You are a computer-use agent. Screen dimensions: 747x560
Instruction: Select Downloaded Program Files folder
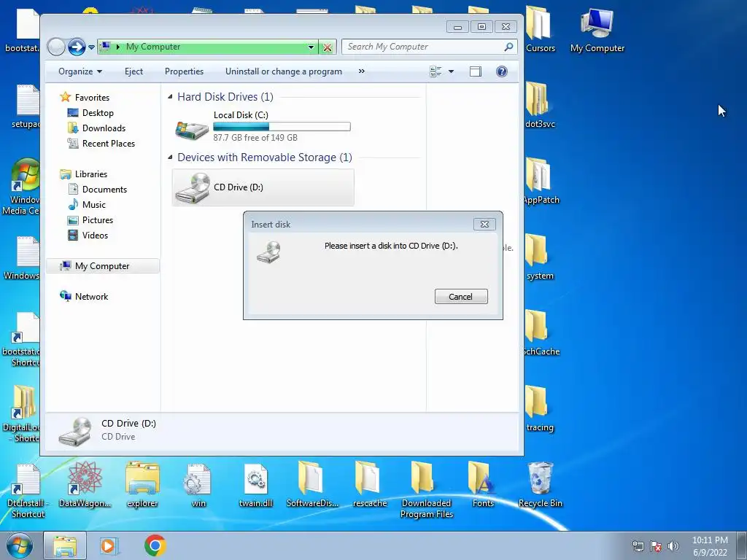[x=426, y=489]
